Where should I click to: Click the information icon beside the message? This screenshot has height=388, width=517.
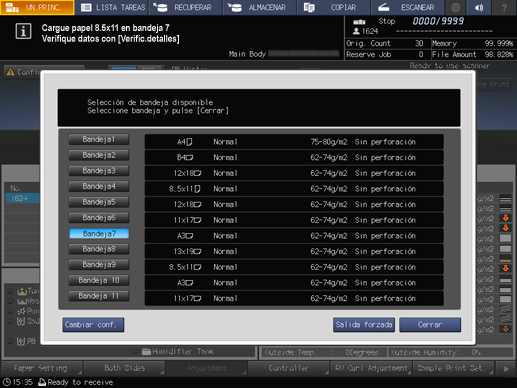(x=23, y=32)
